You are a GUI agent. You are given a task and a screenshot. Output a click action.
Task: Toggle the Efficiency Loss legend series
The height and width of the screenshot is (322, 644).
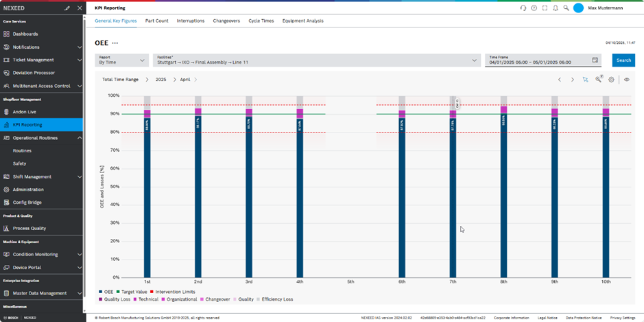274,299
